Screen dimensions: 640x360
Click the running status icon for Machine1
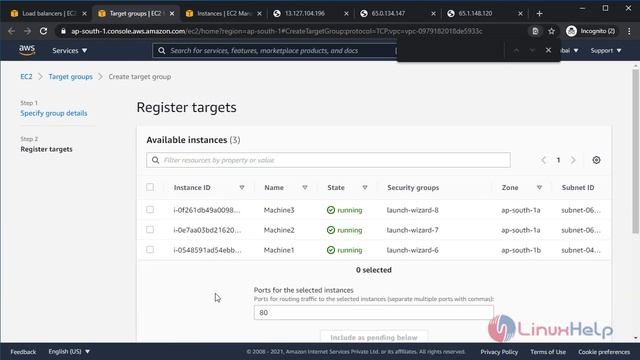[x=331, y=250]
